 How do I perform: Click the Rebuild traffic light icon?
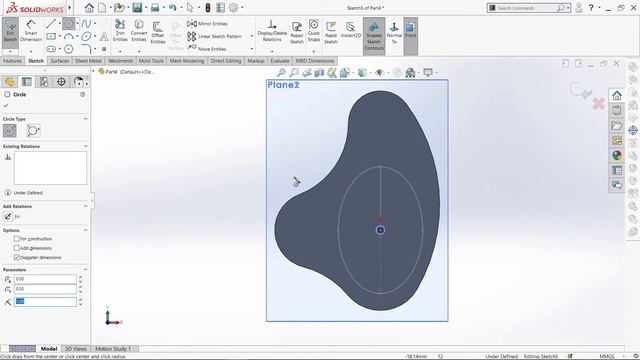pyautogui.click(x=208, y=8)
